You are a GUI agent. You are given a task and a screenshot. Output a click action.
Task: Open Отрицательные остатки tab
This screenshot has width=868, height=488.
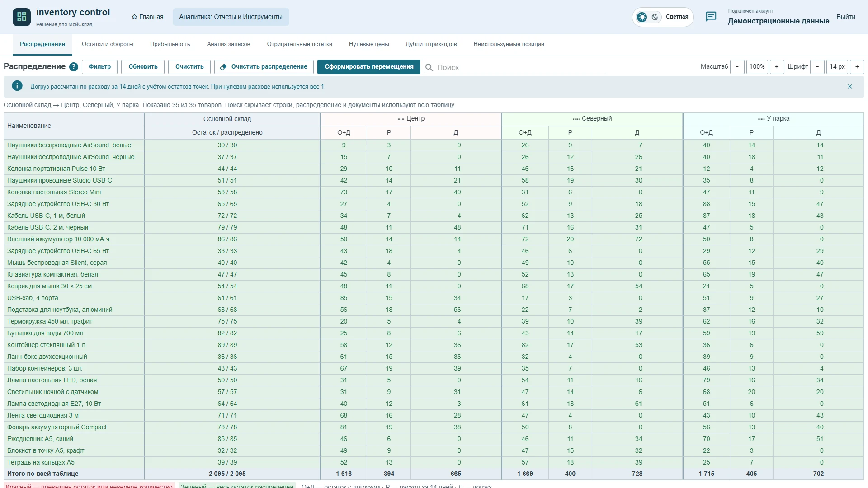click(299, 44)
